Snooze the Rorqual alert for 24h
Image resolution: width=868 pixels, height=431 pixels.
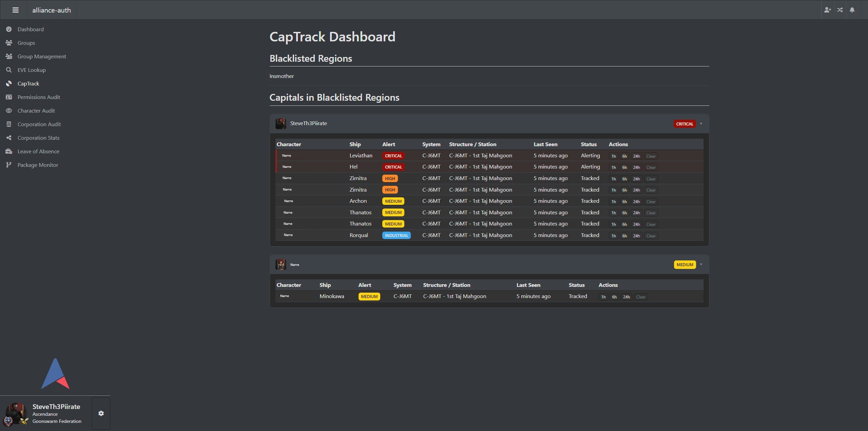click(x=636, y=236)
